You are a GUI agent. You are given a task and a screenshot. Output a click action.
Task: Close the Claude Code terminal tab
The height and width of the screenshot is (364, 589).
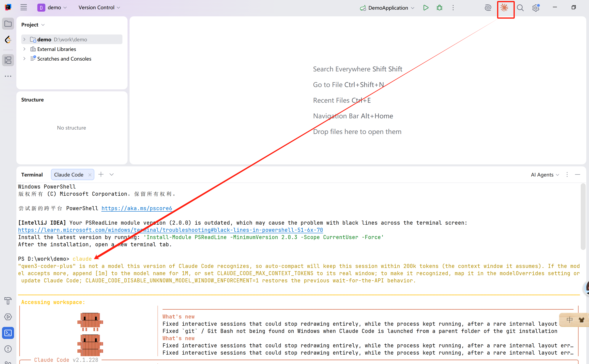(x=90, y=175)
